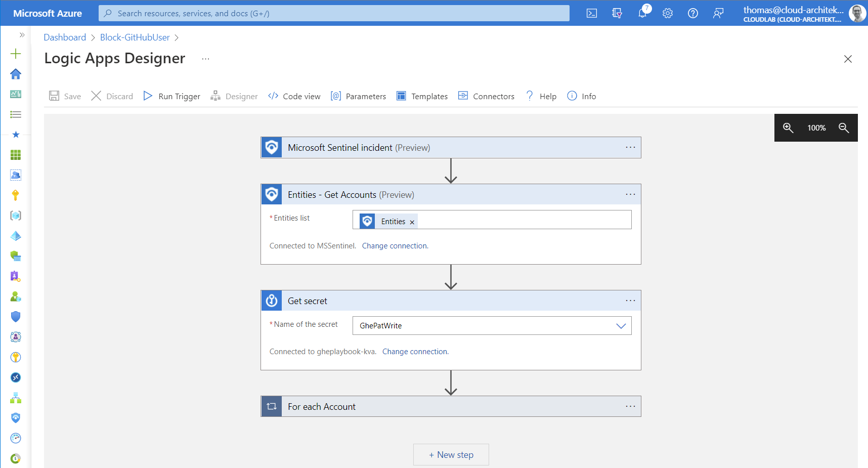
Task: Open the Name of the secret dropdown
Action: [x=492, y=326]
